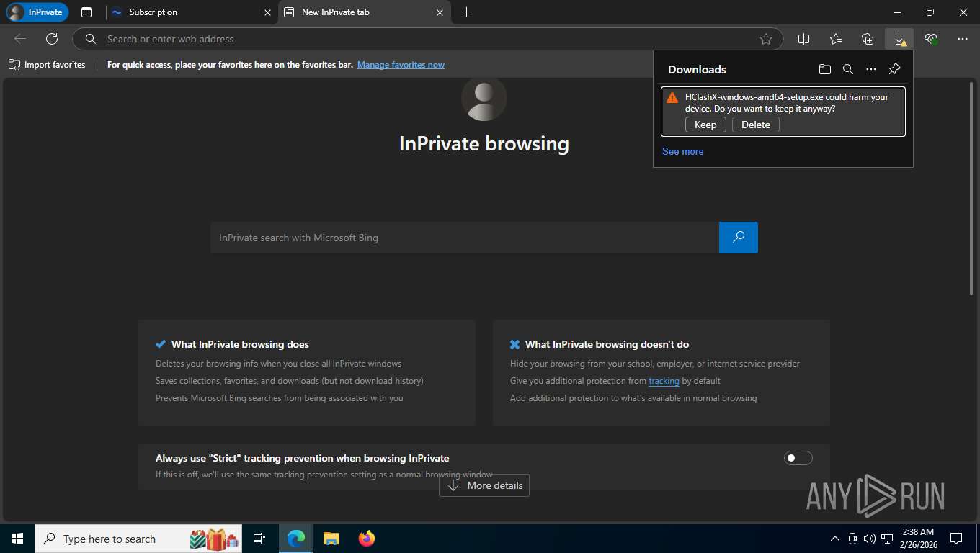Open Settings and more ellipsis menu
Viewport: 980px width, 553px height.
click(963, 39)
